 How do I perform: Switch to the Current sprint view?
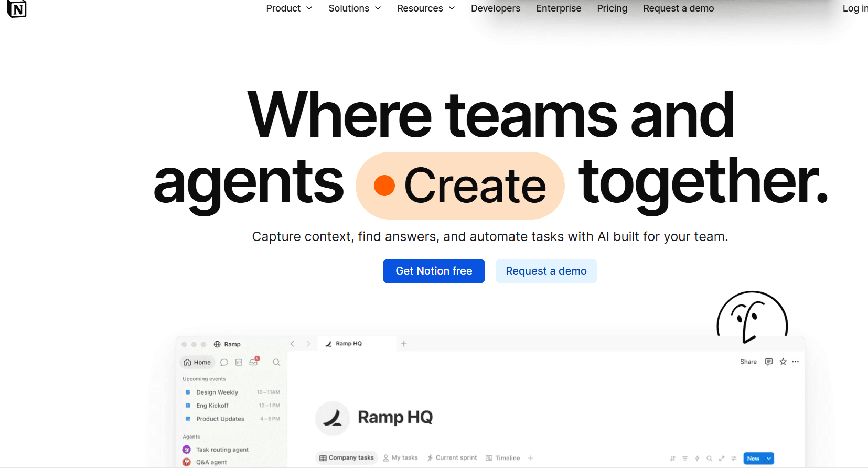point(452,458)
